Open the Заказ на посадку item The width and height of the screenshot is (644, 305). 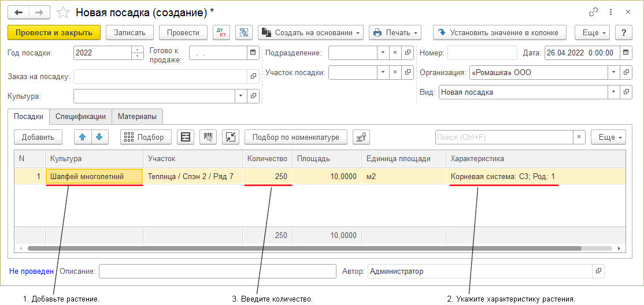click(253, 76)
